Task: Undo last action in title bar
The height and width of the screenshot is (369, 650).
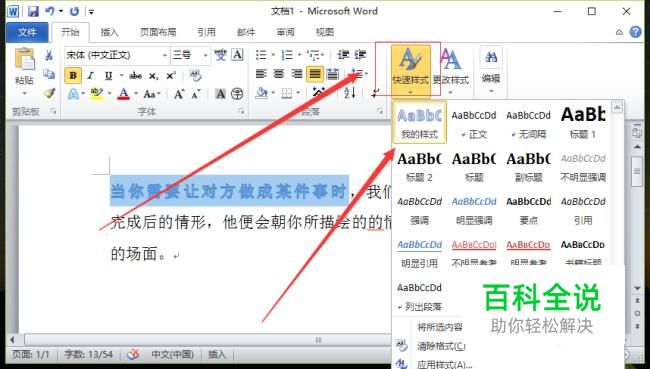Action: pyautogui.click(x=50, y=11)
